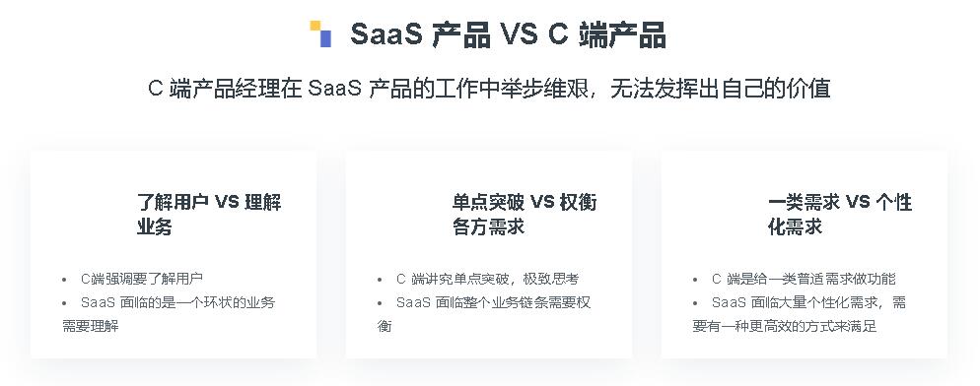This screenshot has height=386, width=980.
Task: Click the text 'SaaS 面临的是一个环状的业务'
Action: [177, 303]
